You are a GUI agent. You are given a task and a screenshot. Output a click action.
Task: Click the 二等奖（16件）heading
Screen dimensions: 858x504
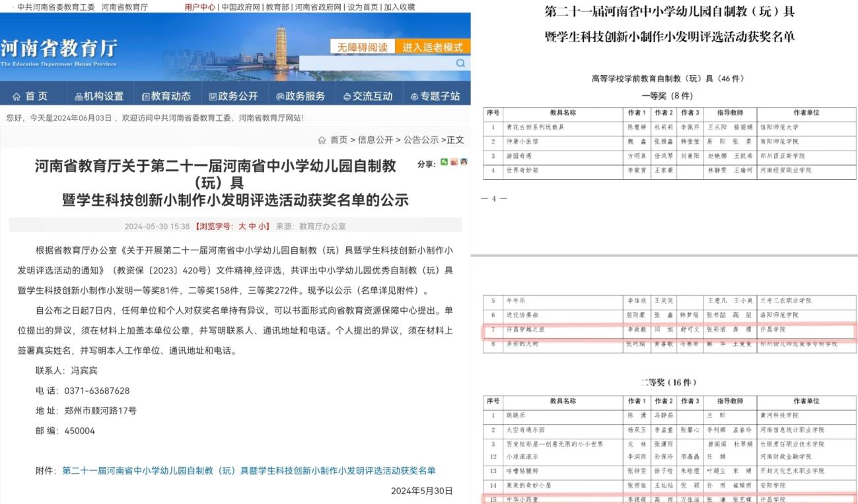tap(669, 382)
